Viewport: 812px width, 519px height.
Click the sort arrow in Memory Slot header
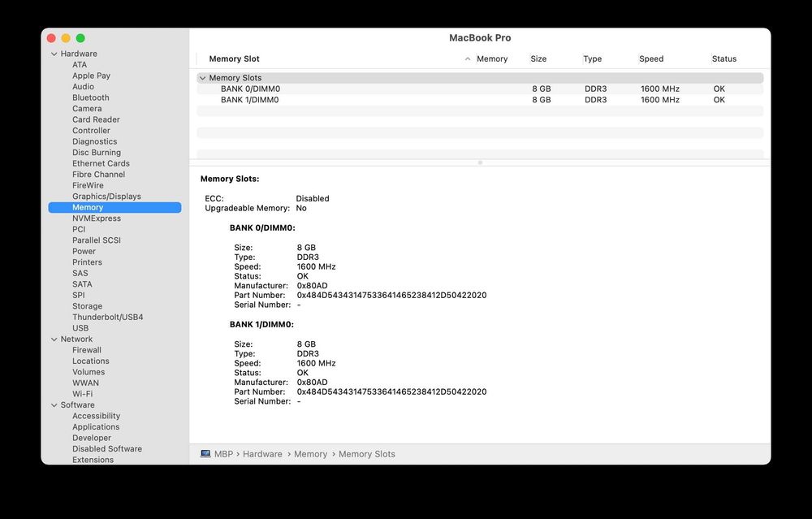click(468, 59)
